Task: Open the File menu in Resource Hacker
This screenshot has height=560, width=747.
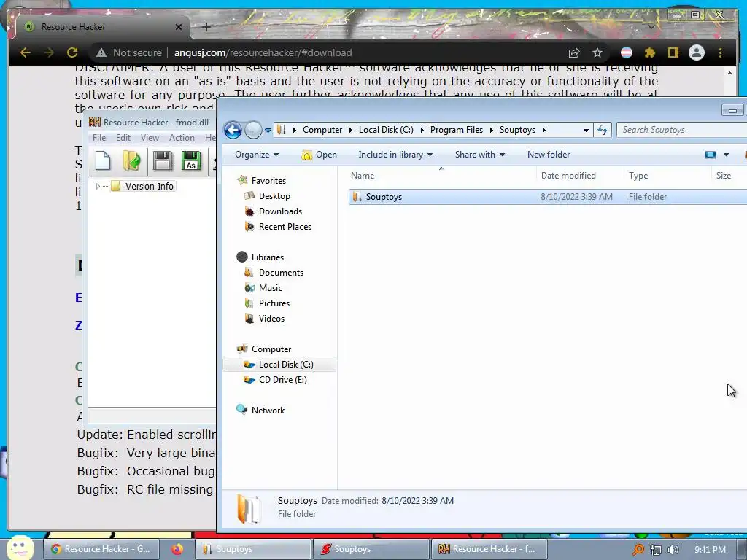Action: click(x=99, y=138)
